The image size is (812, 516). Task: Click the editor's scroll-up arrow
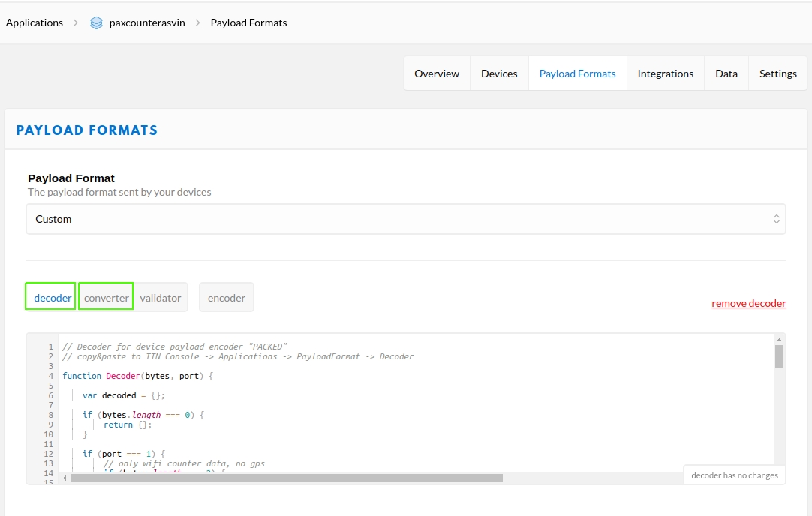point(779,340)
